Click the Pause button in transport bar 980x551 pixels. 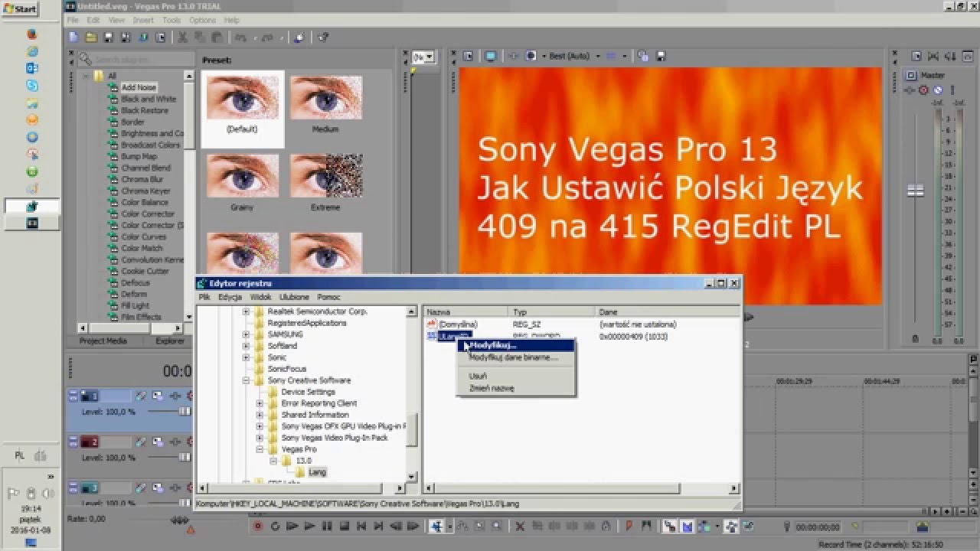326,527
